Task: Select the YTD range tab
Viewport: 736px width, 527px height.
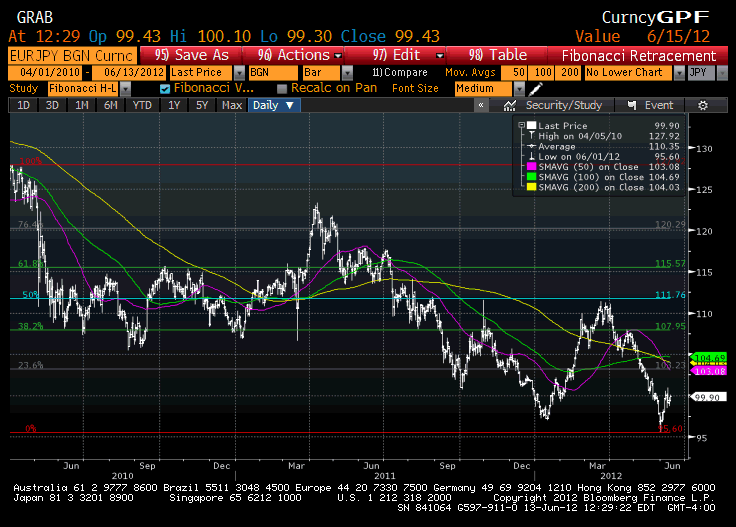Action: point(142,105)
